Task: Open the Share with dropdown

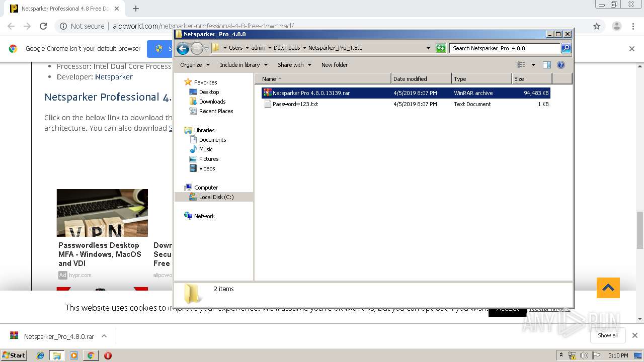Action: 294,65
